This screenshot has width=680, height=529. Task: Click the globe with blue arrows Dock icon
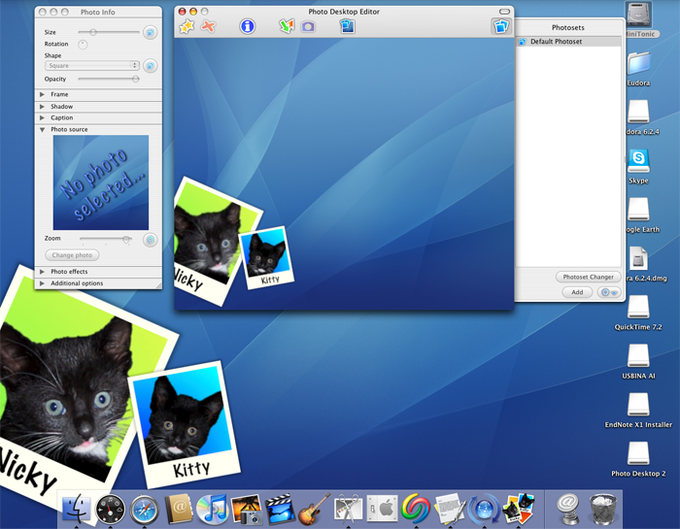click(x=484, y=508)
